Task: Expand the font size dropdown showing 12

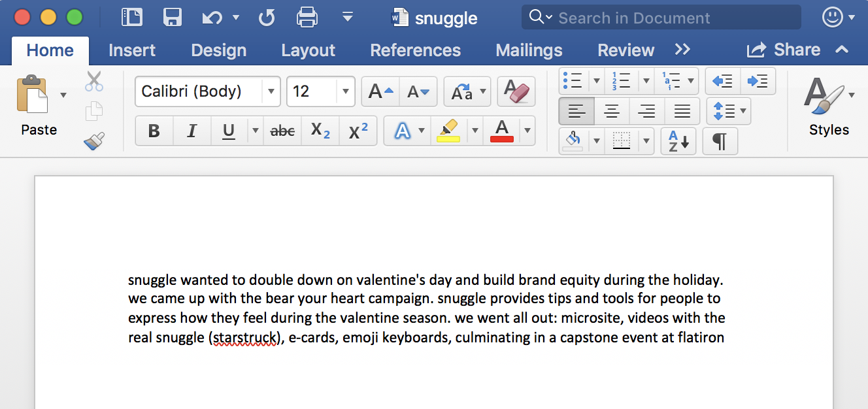Action: tap(346, 91)
